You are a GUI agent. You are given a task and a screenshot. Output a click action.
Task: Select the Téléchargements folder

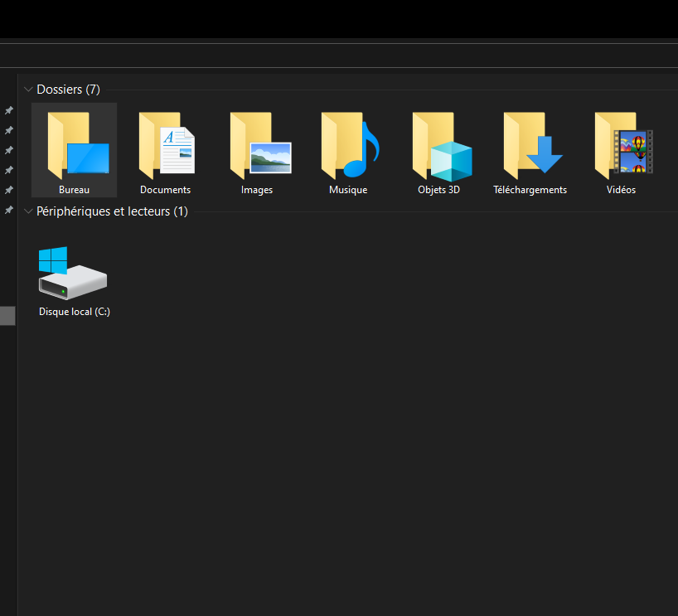click(530, 150)
